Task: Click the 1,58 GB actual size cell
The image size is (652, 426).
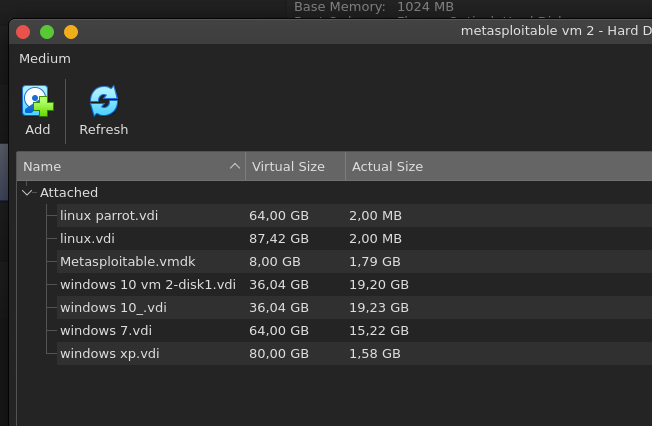Action: click(x=375, y=354)
